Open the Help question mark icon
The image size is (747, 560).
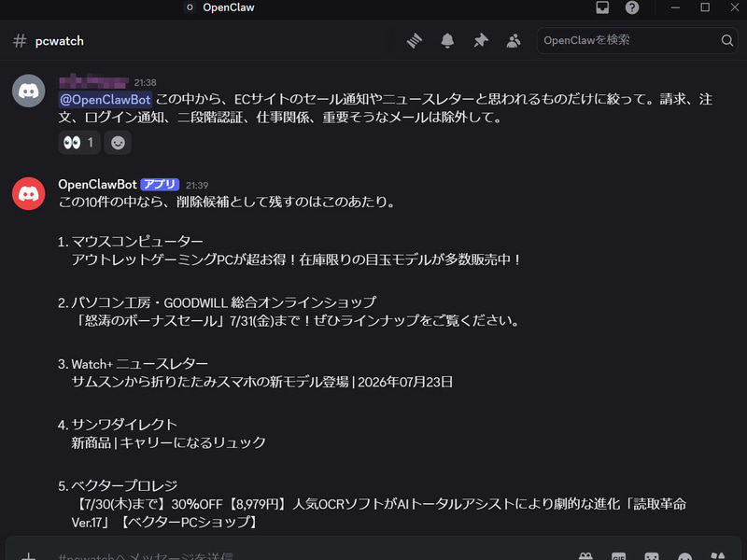[632, 7]
